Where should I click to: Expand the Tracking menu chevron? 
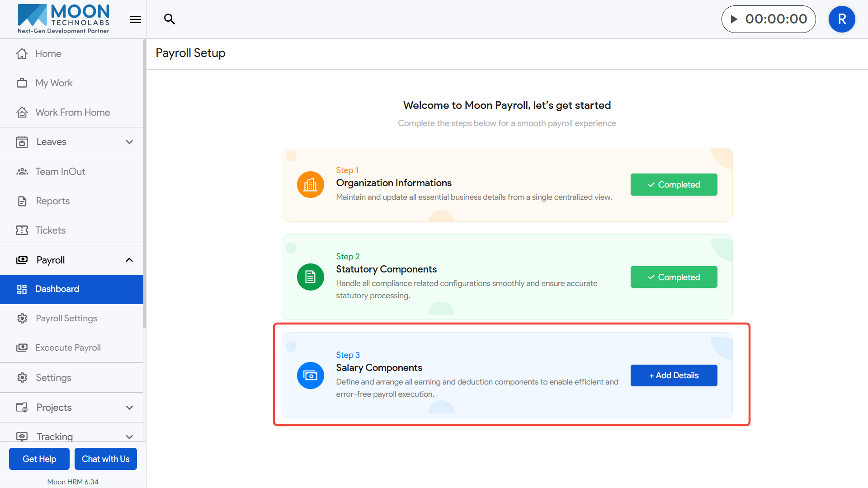coord(129,437)
